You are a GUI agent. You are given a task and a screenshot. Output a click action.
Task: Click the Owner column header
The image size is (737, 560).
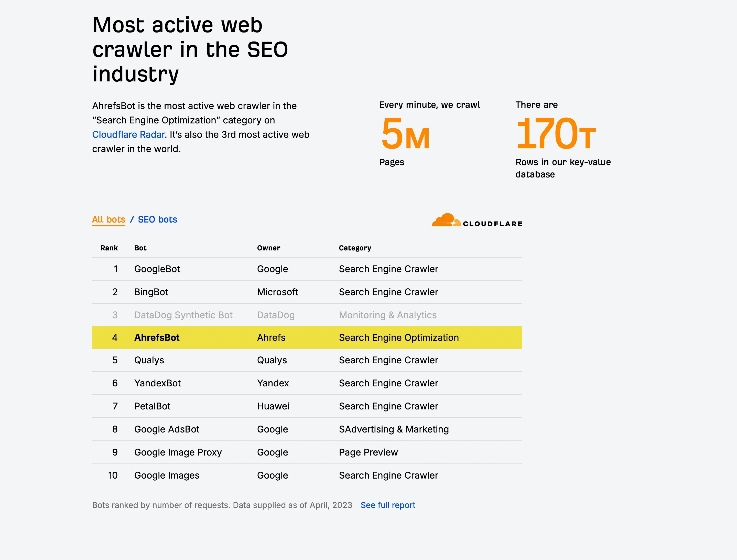[268, 248]
